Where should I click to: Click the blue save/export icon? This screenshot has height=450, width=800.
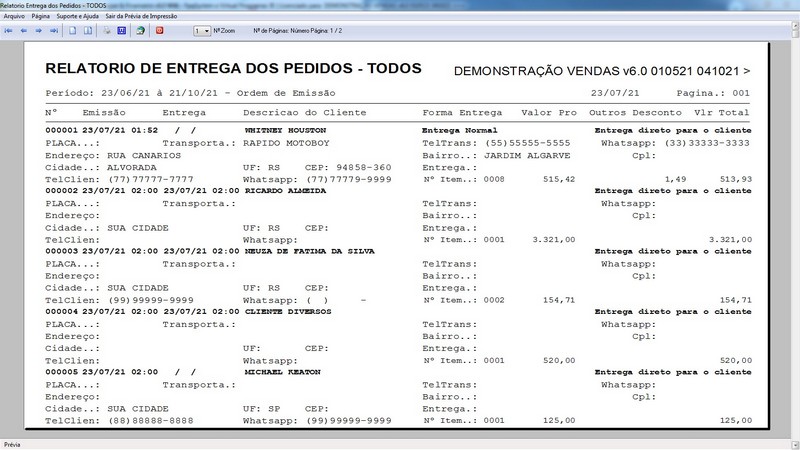(x=121, y=31)
